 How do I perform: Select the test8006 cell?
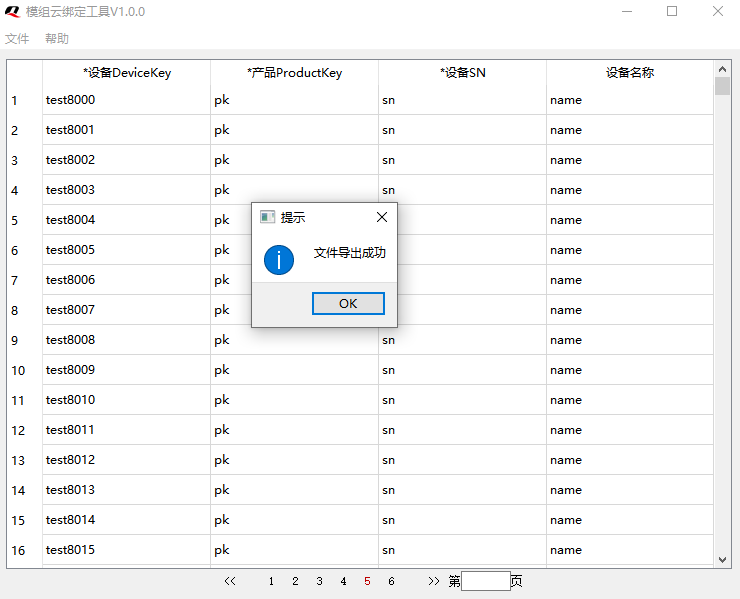click(126, 280)
